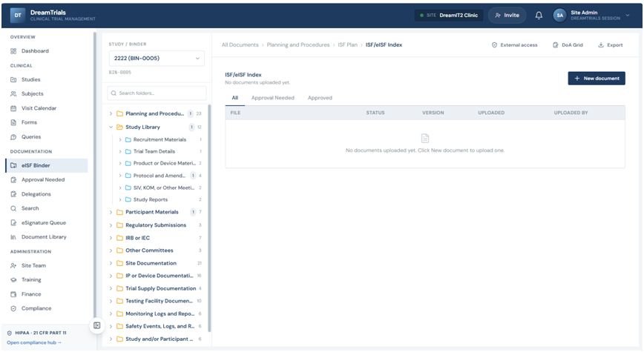Screen dimensions: 644x352
Task: Open the DoA Grid icon
Action: [x=555, y=44]
